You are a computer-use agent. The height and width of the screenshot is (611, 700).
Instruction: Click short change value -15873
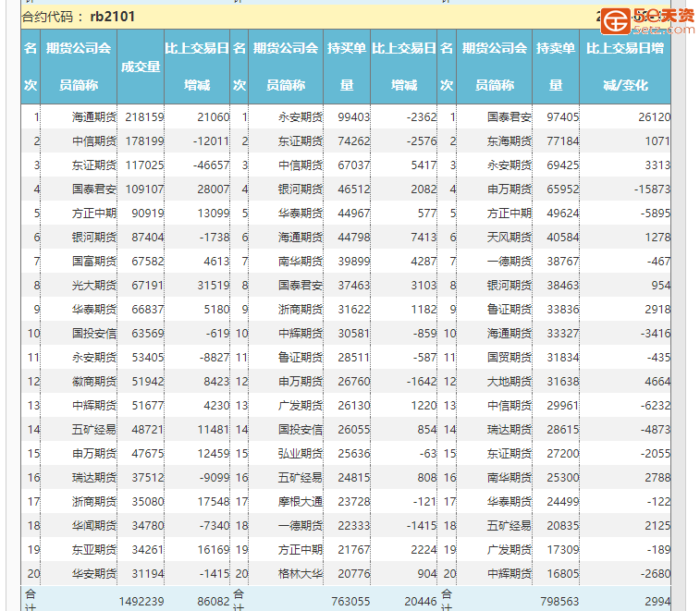point(652,189)
